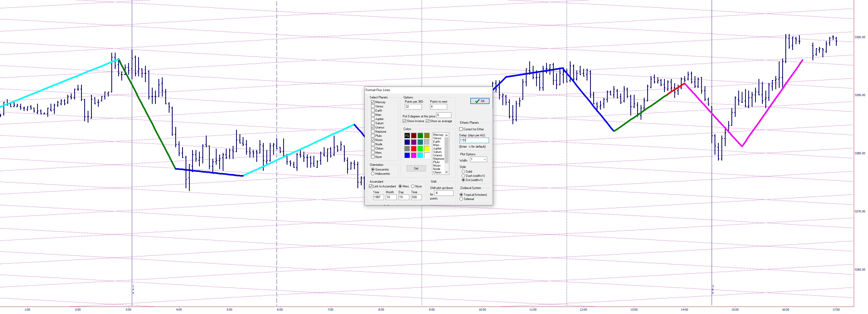
Task: Pick the bright green color swatch
Action: pyautogui.click(x=420, y=148)
